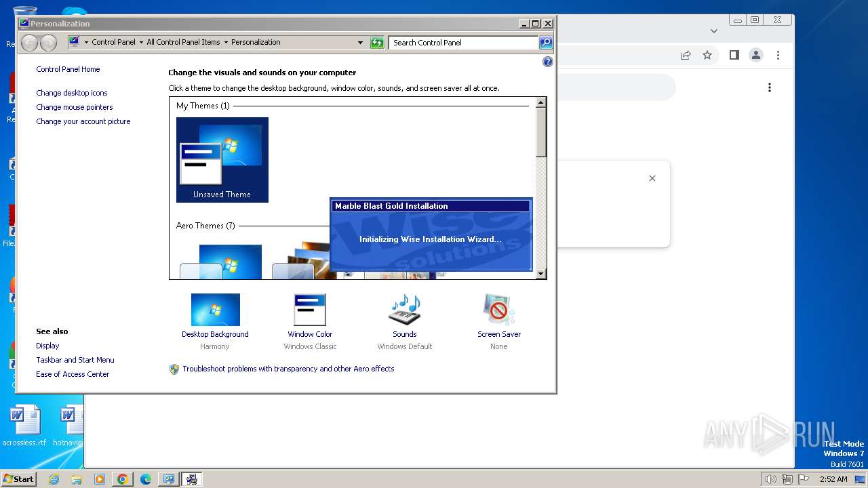
Task: Click the volume speaker tray icon
Action: click(x=771, y=479)
